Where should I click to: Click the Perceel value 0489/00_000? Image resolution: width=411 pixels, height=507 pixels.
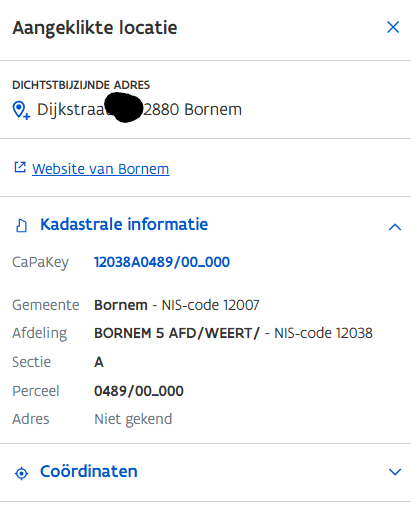tap(139, 391)
